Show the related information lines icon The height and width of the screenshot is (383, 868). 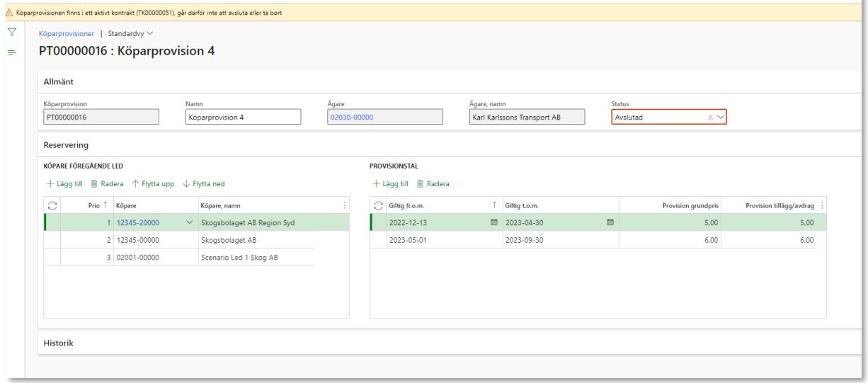tap(11, 53)
